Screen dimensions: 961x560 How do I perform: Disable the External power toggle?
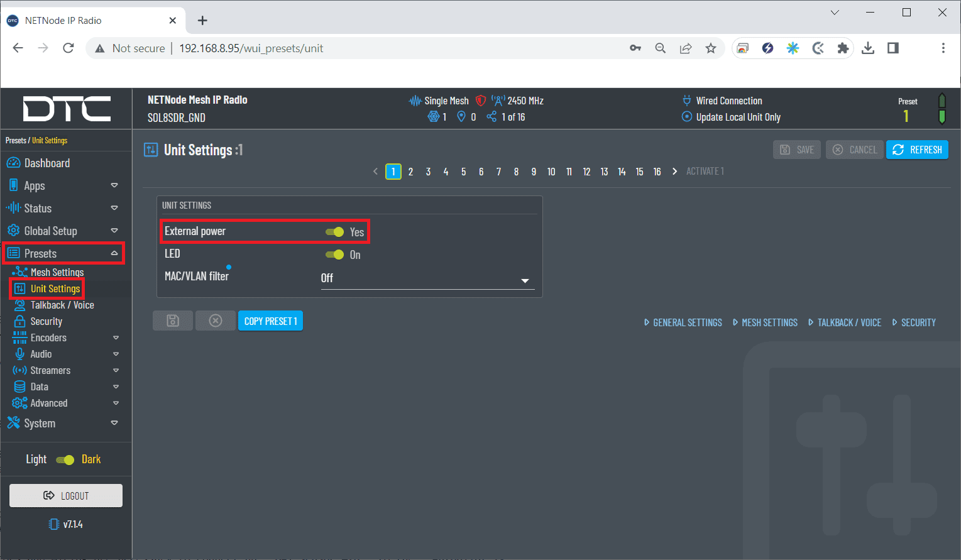point(334,232)
